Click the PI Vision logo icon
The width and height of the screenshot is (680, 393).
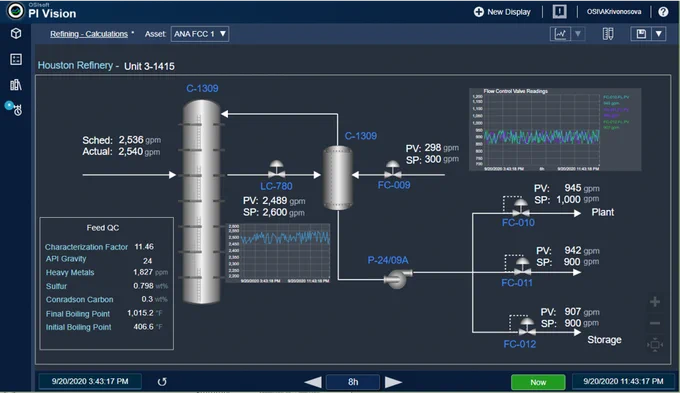tap(16, 11)
